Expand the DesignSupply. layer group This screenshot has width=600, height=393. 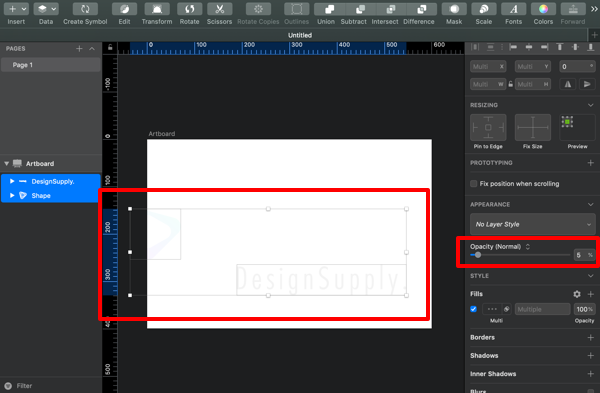[x=12, y=181]
